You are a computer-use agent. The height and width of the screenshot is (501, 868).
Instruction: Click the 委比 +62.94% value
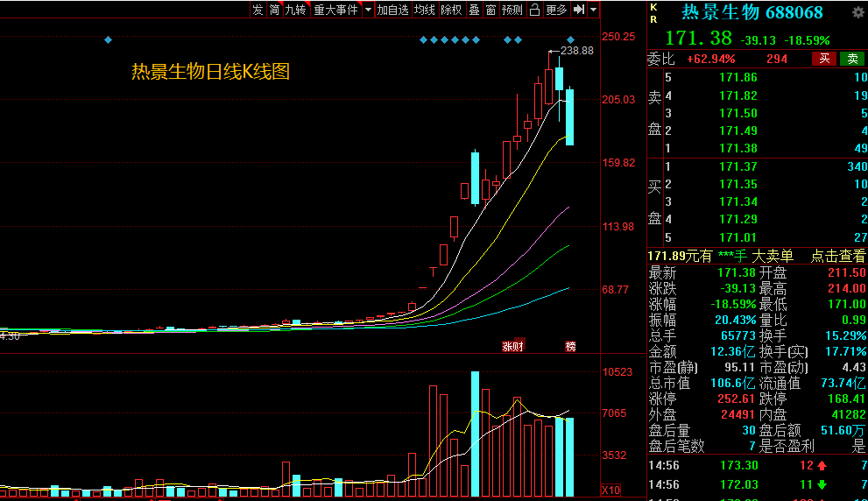711,60
